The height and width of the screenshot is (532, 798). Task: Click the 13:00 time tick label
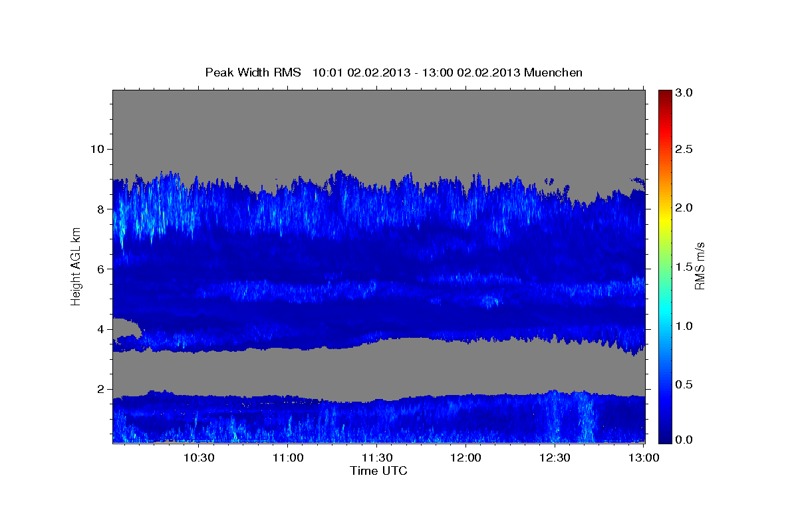pos(644,458)
